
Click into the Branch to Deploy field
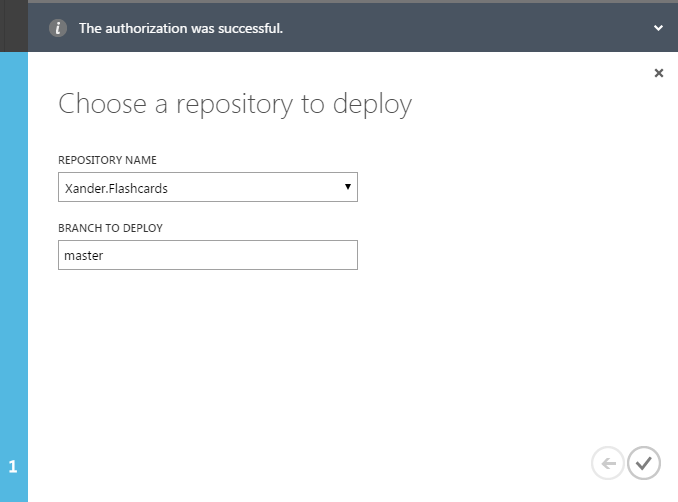tap(207, 255)
